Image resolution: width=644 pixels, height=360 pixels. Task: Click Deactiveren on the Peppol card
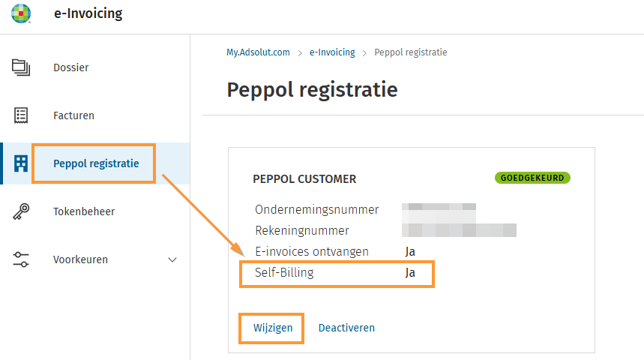tap(346, 328)
